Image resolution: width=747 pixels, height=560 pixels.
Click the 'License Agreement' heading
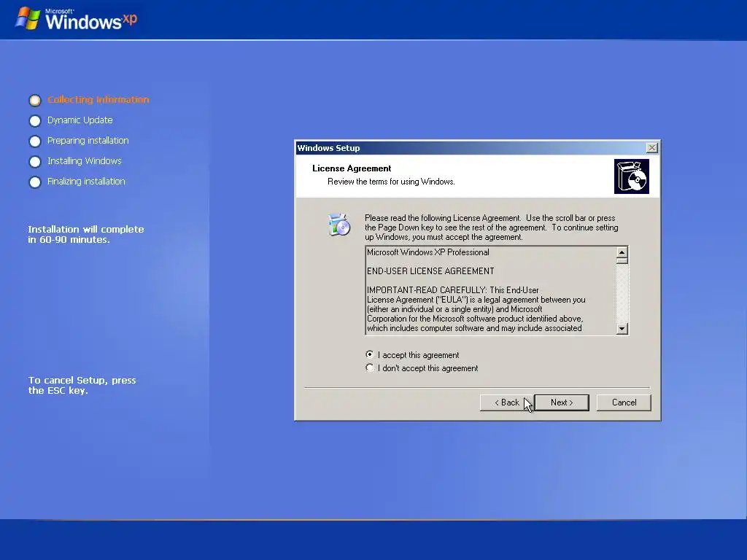[x=352, y=168]
